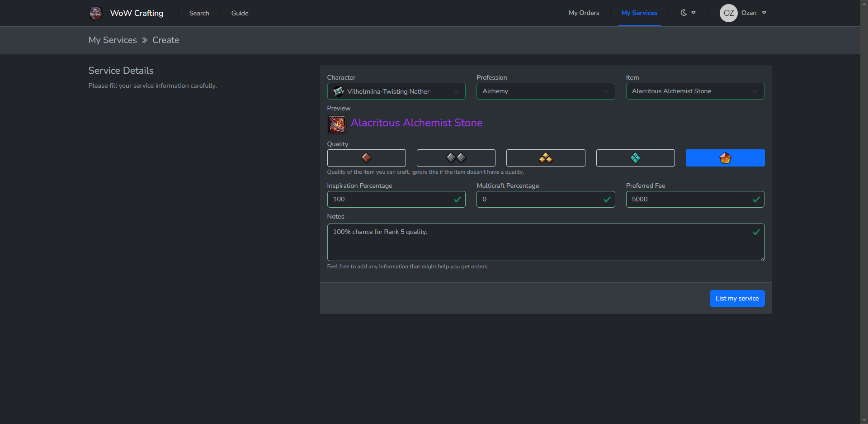Click the breadcrumb double-chevron separator icon
Viewport: 868px width, 424px height.
pos(145,40)
